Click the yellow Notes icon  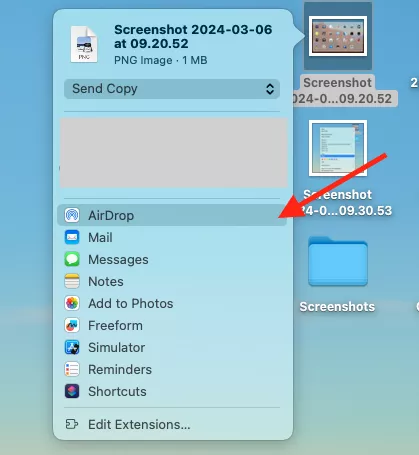coord(72,281)
